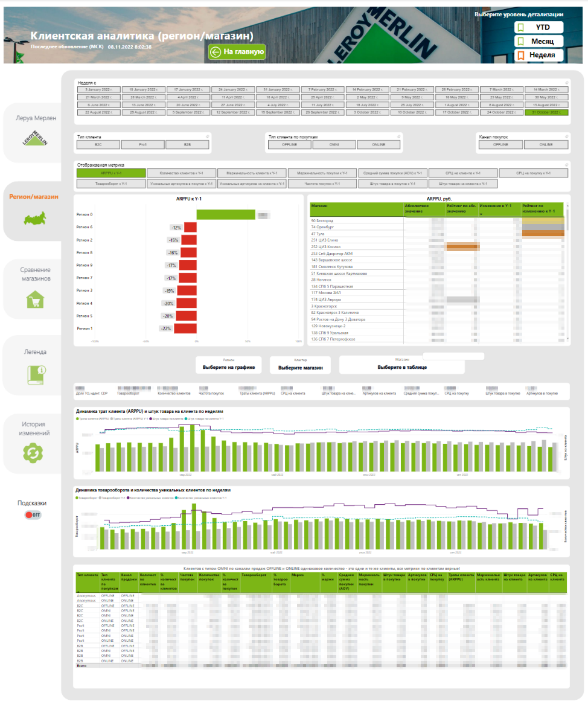Pick the week 31 October 2022
The height and width of the screenshot is (707, 588).
pos(546,112)
